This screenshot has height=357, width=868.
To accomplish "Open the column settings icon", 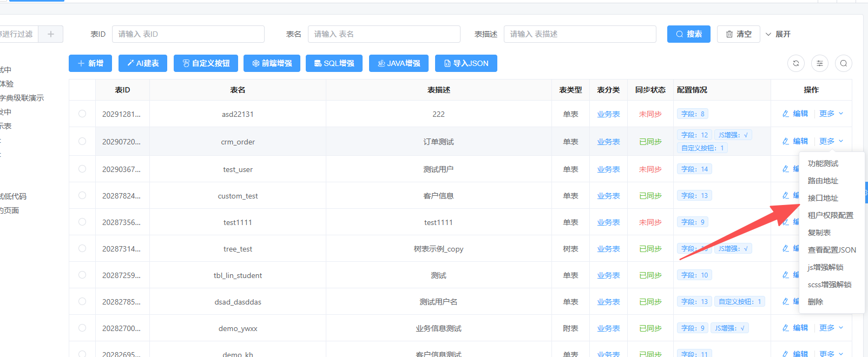I will [x=819, y=63].
